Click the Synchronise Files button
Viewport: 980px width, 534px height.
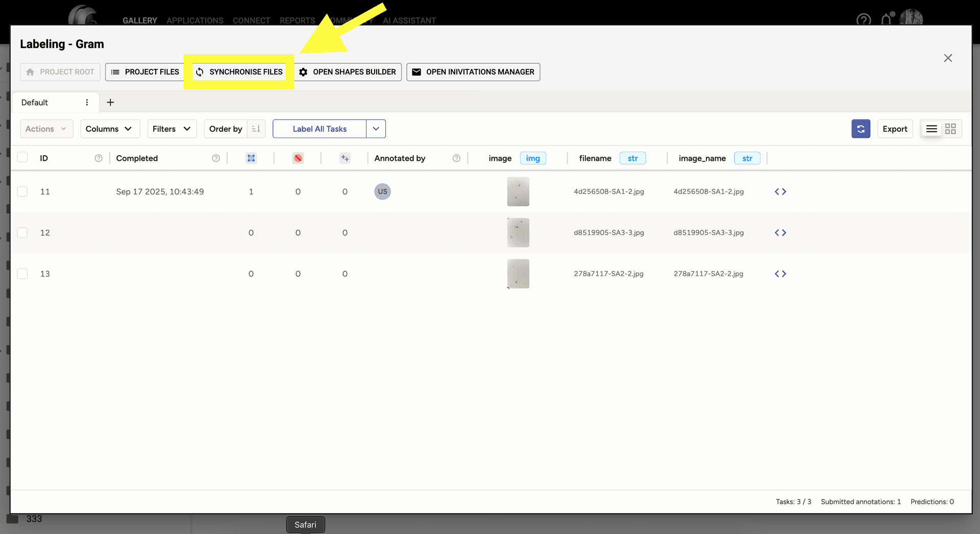239,72
